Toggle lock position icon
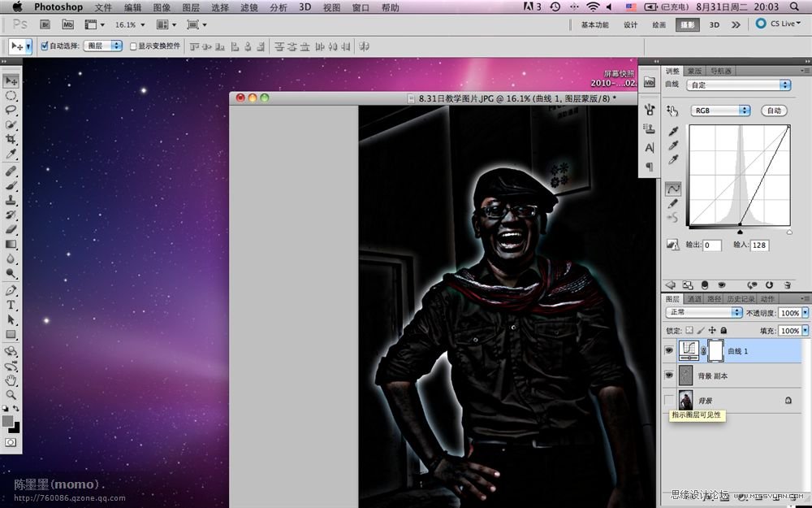Screen dimensions: 812x508 click(x=712, y=330)
